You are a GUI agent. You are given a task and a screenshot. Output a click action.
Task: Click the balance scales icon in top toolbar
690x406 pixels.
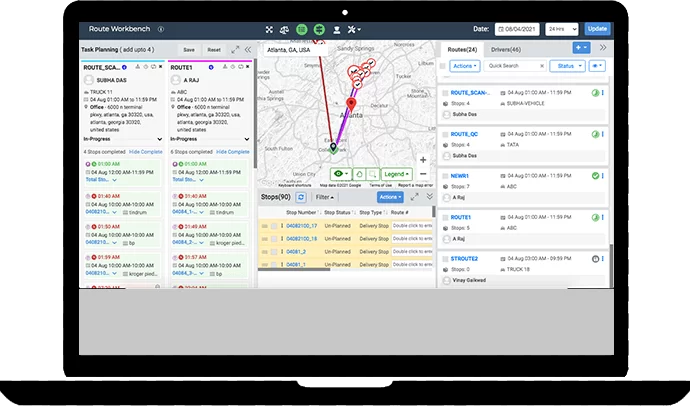pyautogui.click(x=284, y=29)
